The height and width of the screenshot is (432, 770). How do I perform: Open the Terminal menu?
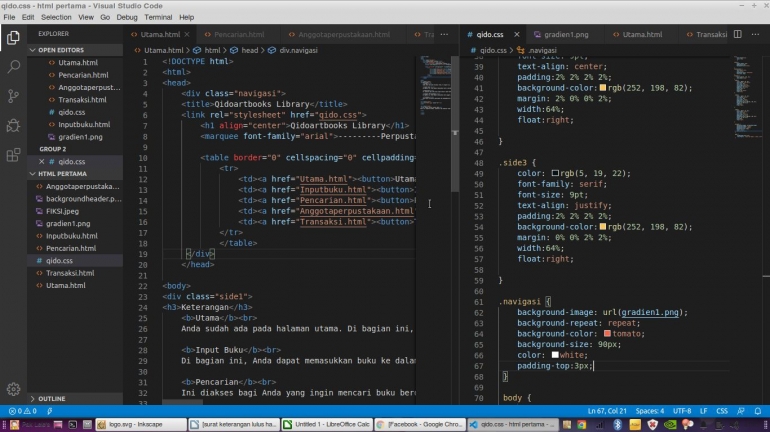[158, 17]
